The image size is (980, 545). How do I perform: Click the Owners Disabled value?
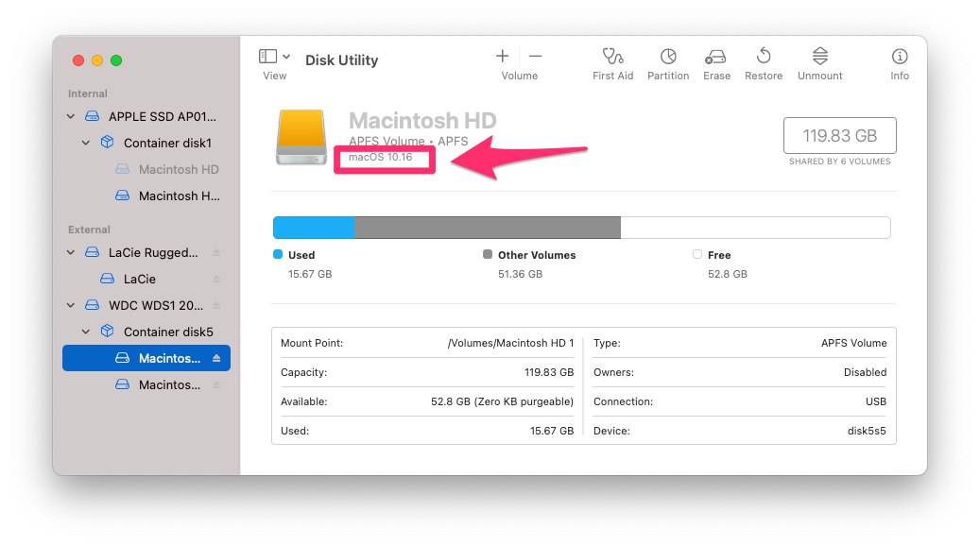(865, 372)
